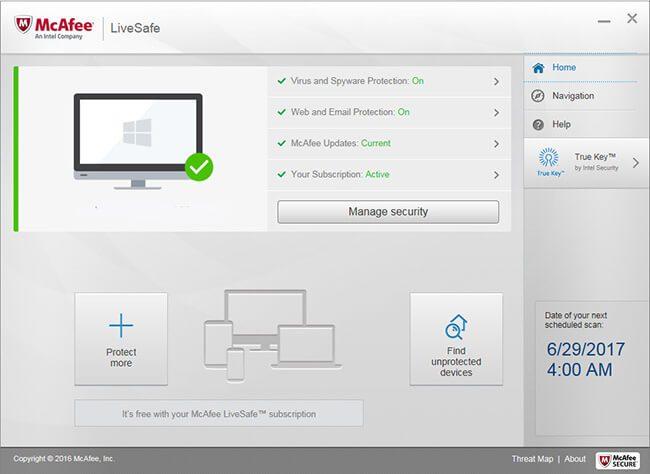Open the About link
650x474 pixels.
575,460
